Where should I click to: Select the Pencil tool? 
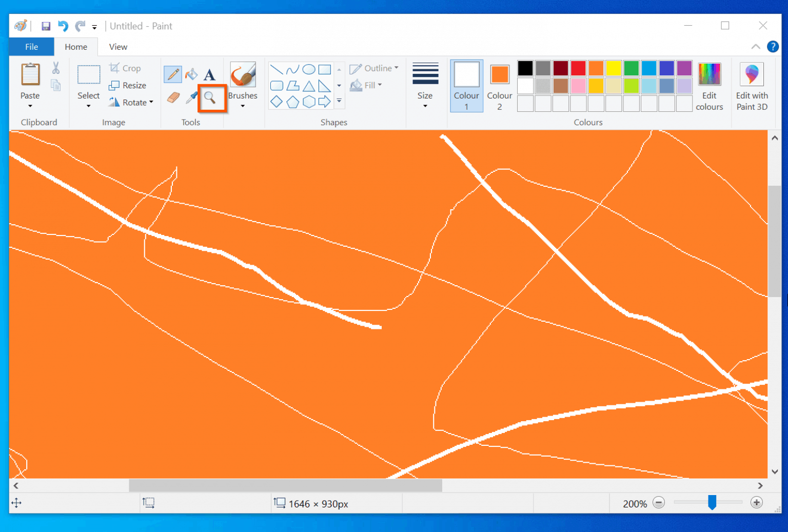coord(172,74)
